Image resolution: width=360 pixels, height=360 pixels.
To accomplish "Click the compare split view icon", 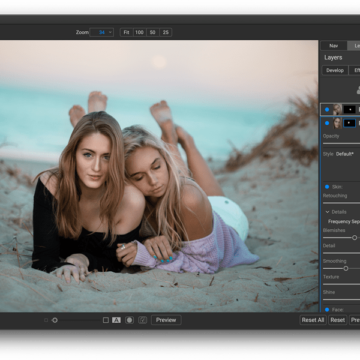I will (x=143, y=320).
